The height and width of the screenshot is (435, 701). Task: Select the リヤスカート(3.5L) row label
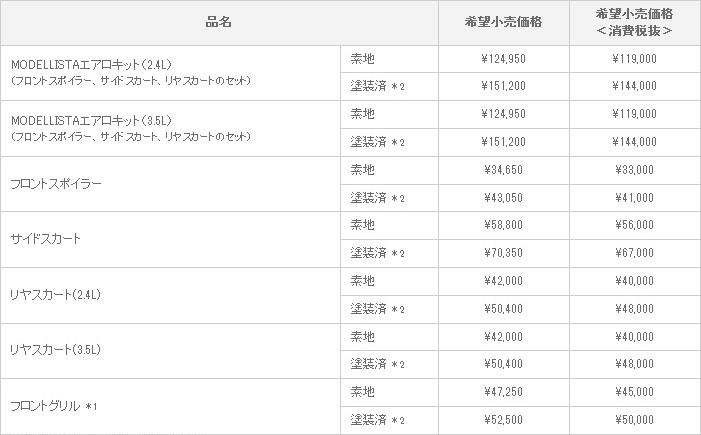55,350
